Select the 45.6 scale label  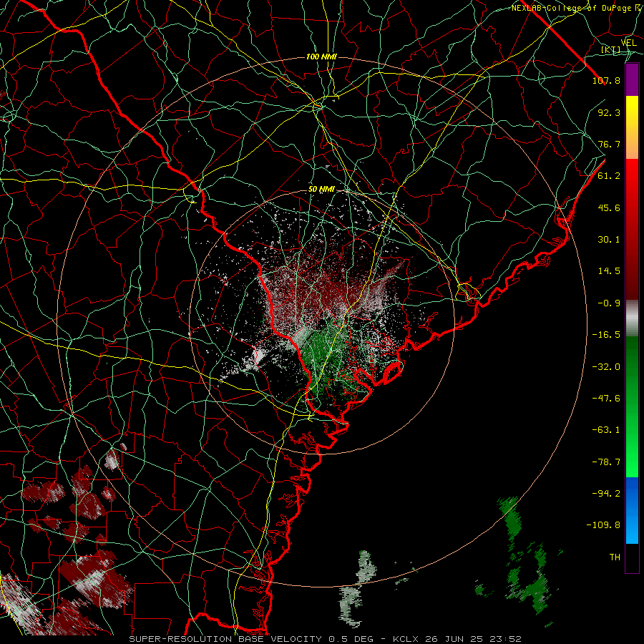(x=609, y=208)
